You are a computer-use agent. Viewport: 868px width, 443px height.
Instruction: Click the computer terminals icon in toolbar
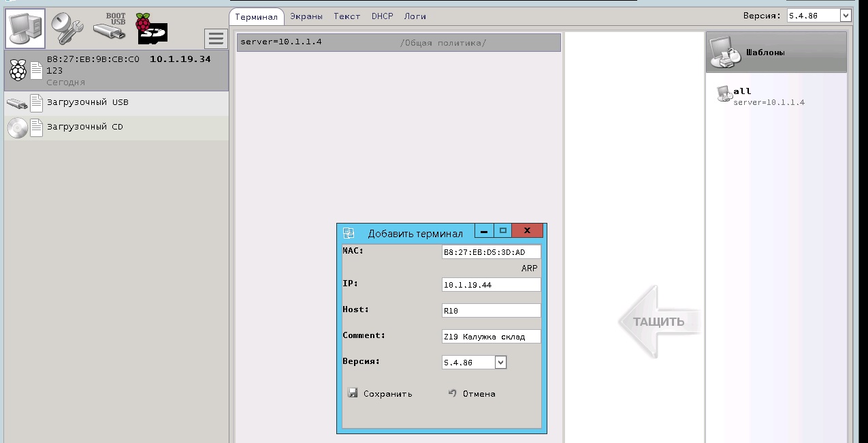pos(26,29)
